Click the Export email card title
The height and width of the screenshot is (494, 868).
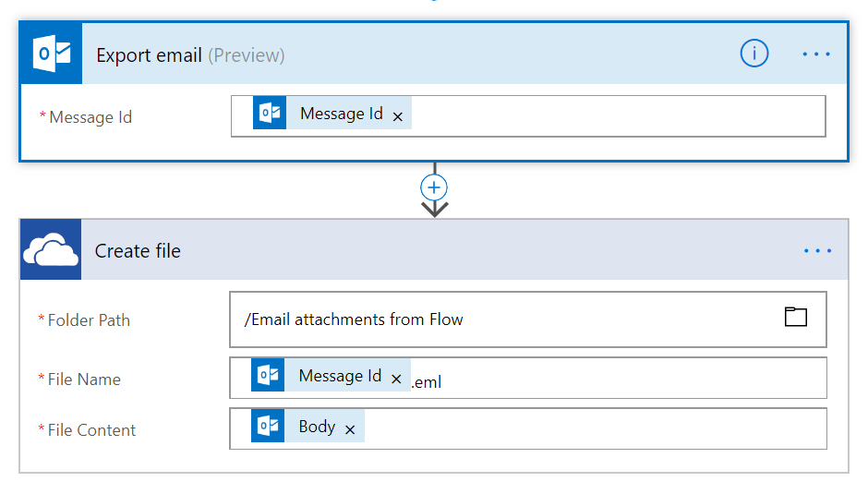tap(149, 55)
